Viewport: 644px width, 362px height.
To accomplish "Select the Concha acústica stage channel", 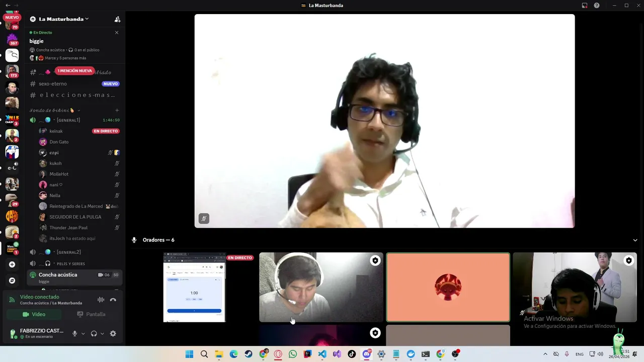I will pos(74,277).
